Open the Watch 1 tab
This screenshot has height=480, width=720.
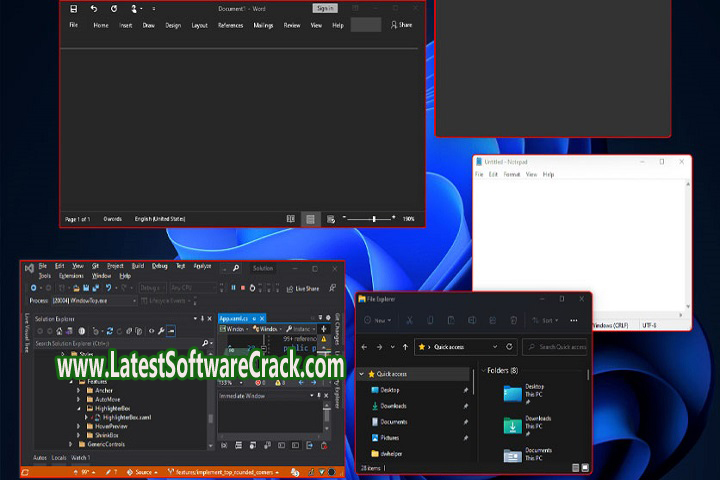pyautogui.click(x=80, y=458)
